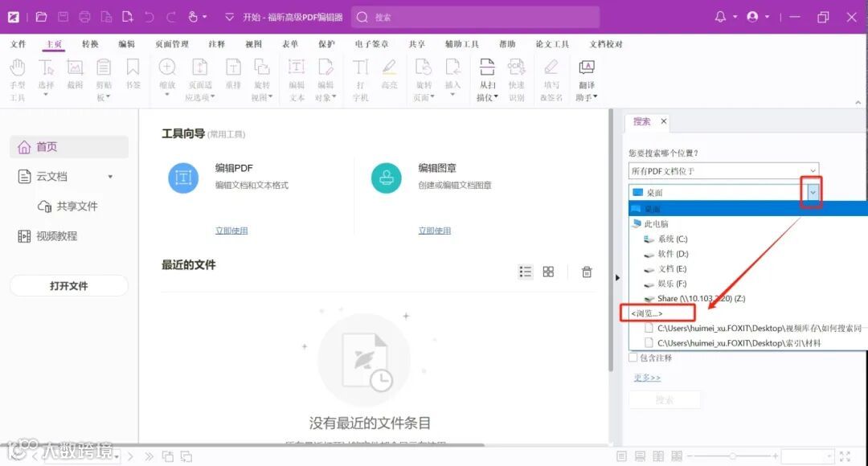
Task: Collapse the search side panel with the black arrow
Action: 617,278
